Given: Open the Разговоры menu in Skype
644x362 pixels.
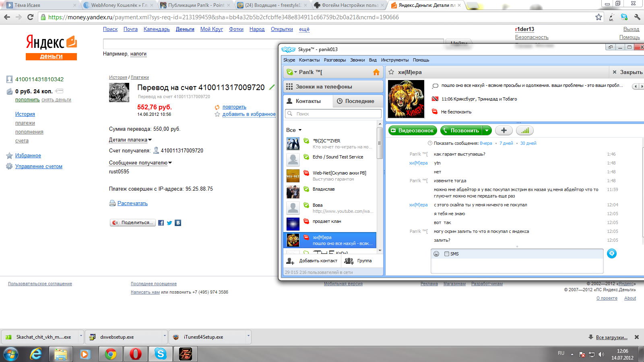Looking at the screenshot, I should tap(335, 60).
